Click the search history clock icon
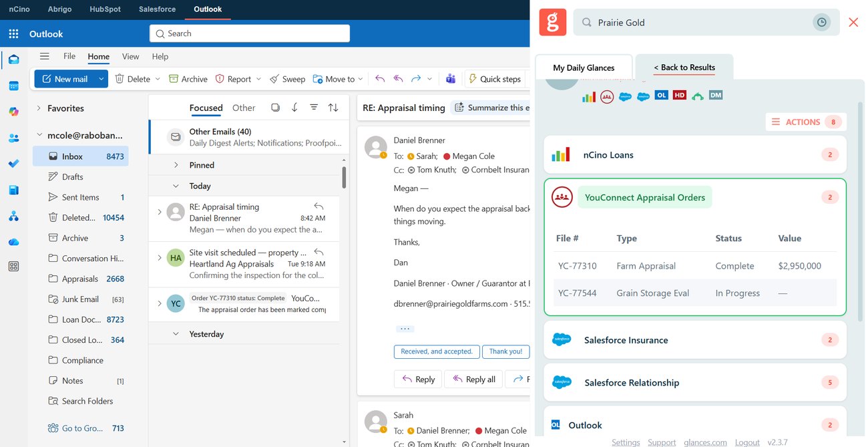 point(822,22)
